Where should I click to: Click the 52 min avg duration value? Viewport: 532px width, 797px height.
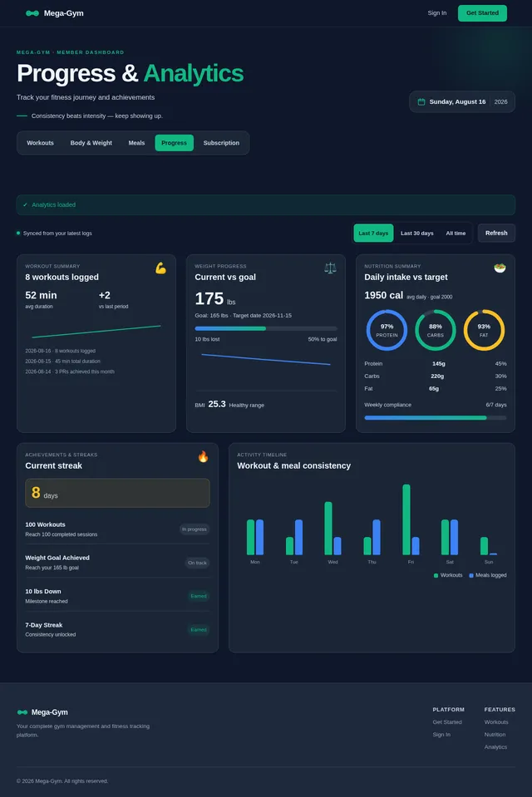coord(41,295)
